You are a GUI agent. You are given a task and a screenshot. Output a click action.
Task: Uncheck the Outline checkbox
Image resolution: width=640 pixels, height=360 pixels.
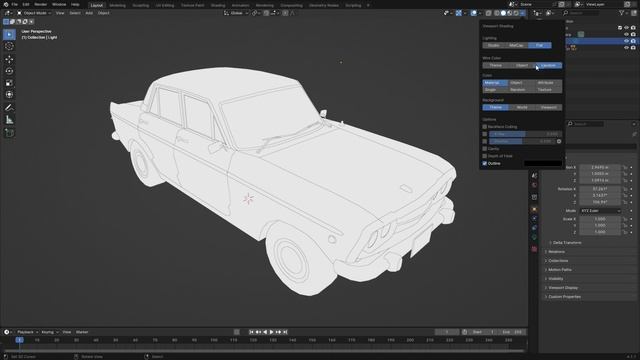click(484, 164)
